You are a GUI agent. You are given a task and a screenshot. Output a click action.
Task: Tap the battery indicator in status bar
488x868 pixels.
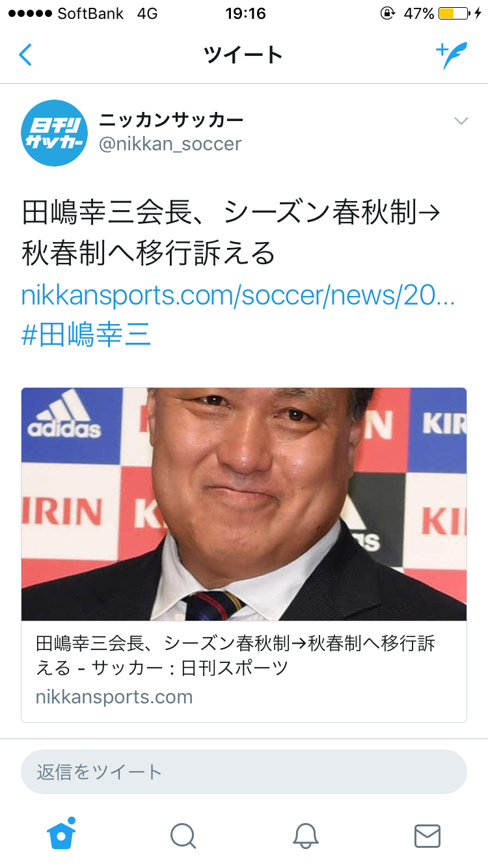coord(454,14)
